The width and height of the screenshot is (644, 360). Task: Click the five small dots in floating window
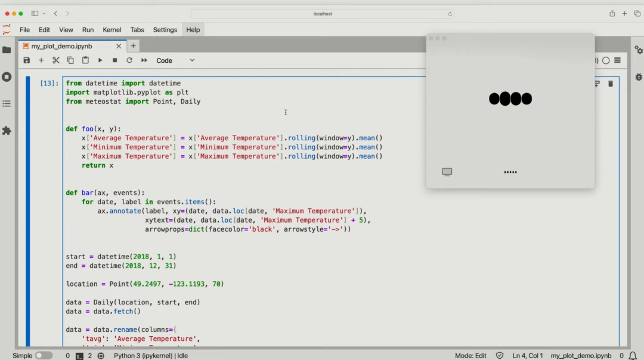click(x=510, y=172)
